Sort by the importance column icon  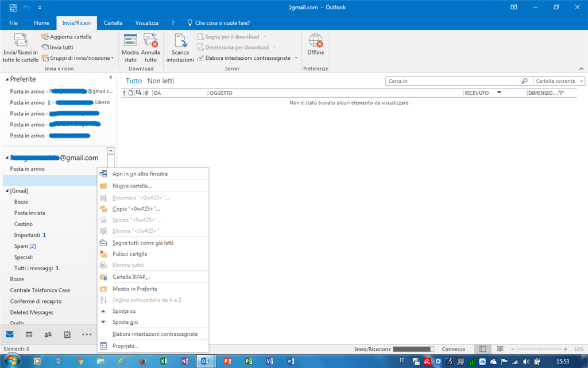click(125, 93)
